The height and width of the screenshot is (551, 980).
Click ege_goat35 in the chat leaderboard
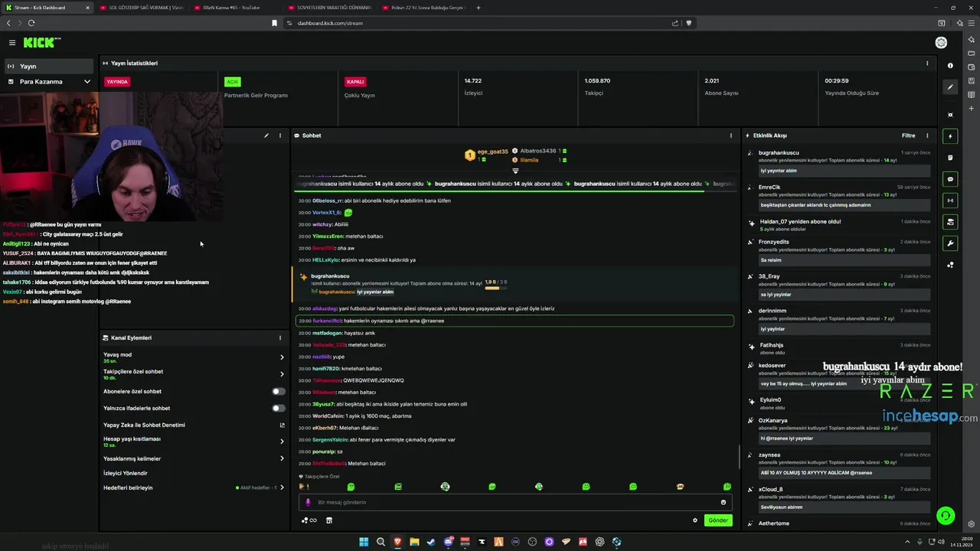[492, 152]
